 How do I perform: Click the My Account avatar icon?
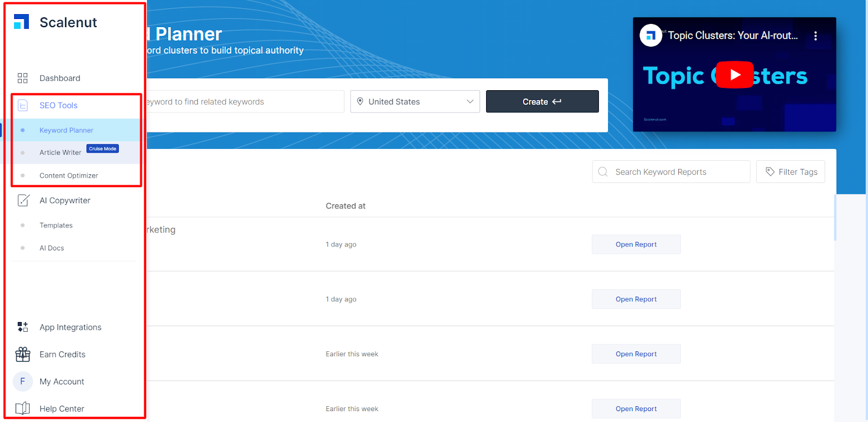tap(23, 381)
